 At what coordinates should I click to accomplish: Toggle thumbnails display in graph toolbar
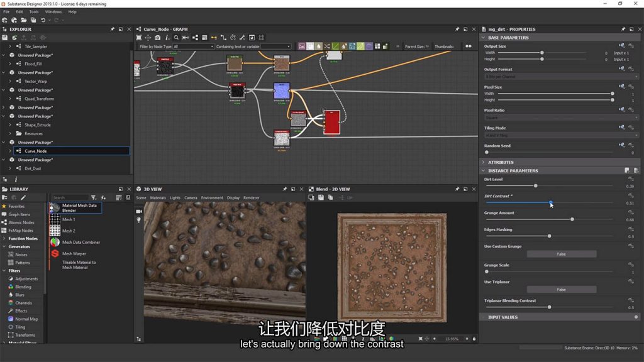468,47
